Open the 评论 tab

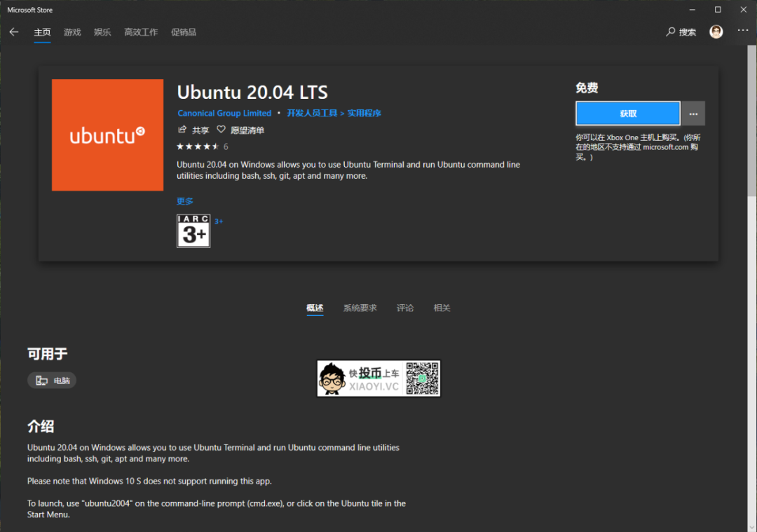coord(405,308)
